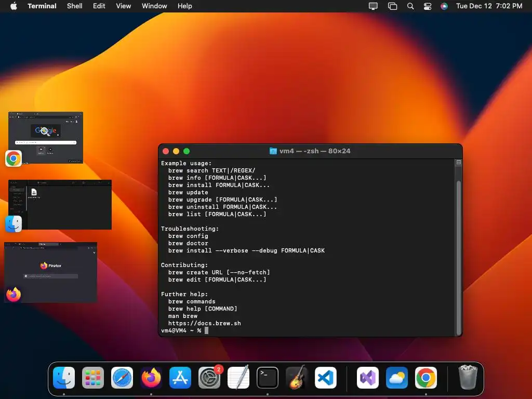Launch Safari from the Dock
Viewport: 532px width, 399px height.
coord(122,378)
